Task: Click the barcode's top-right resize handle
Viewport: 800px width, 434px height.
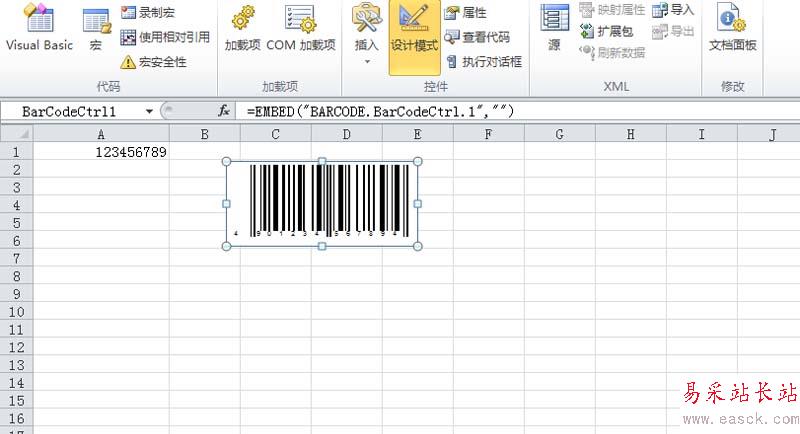Action: (x=417, y=162)
